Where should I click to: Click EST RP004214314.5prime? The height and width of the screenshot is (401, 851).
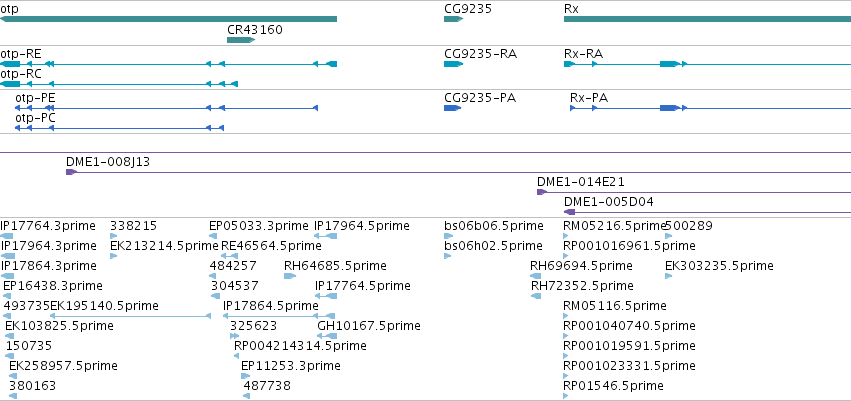click(237, 356)
